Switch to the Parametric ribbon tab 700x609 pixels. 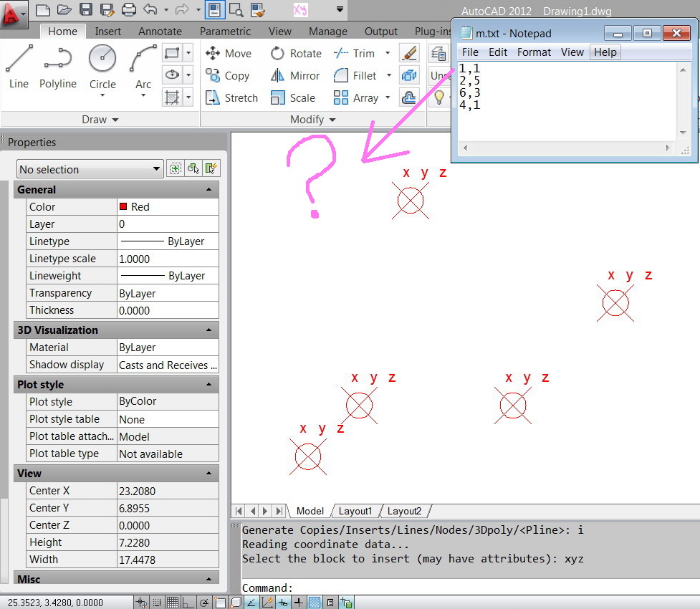point(225,32)
